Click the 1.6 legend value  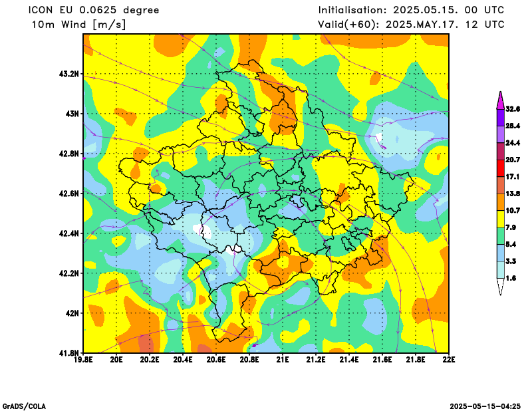511,278
